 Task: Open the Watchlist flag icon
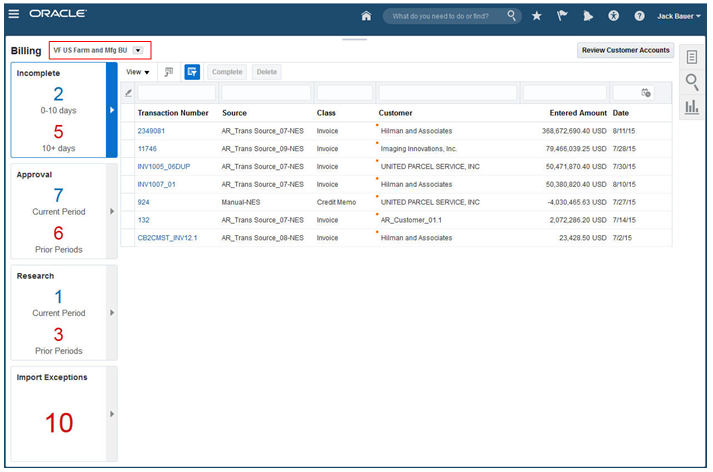click(563, 16)
